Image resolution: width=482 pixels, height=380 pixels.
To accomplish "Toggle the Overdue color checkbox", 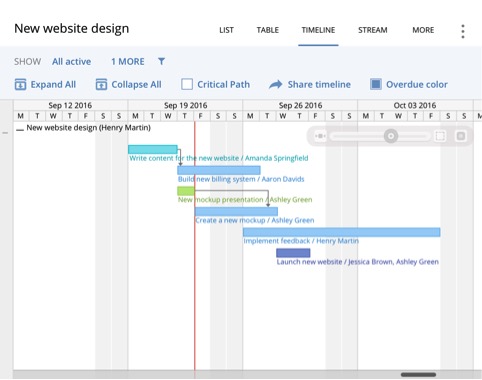I will coord(376,84).
